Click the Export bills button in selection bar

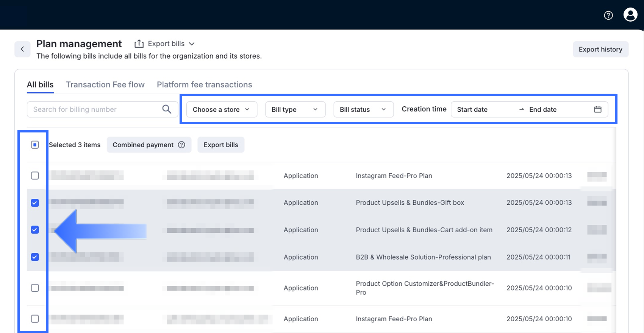pyautogui.click(x=221, y=145)
